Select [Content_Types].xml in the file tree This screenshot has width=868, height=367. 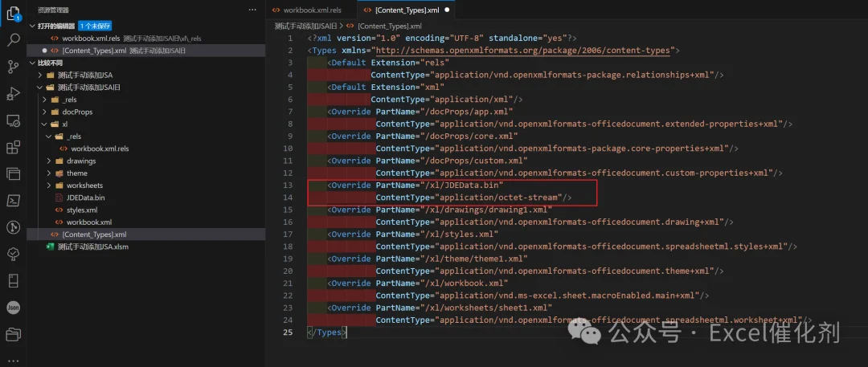click(146, 234)
